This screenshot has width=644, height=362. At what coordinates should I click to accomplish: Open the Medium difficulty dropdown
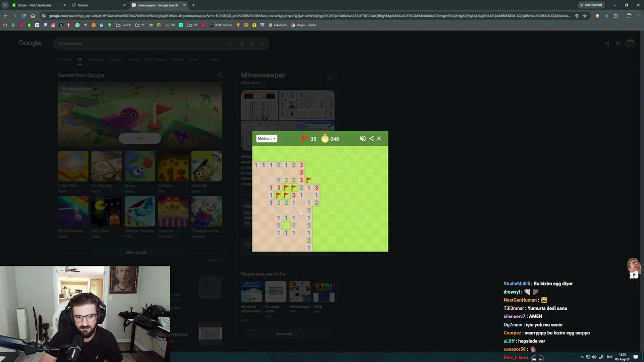click(266, 138)
